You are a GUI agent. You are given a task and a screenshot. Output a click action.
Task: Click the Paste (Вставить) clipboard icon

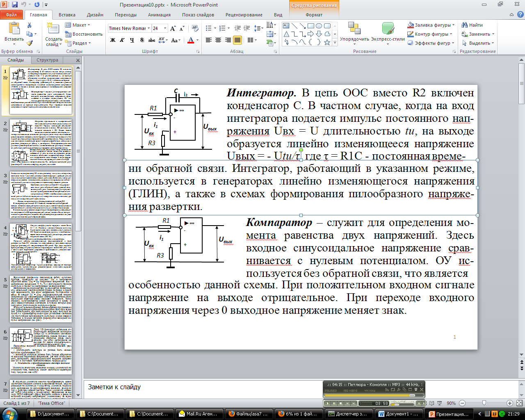(14, 28)
